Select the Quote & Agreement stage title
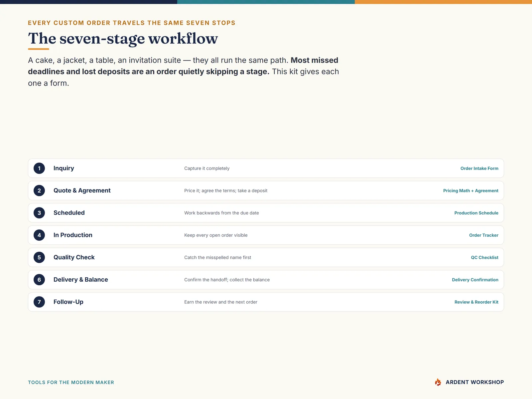This screenshot has height=399, width=532. click(x=82, y=191)
